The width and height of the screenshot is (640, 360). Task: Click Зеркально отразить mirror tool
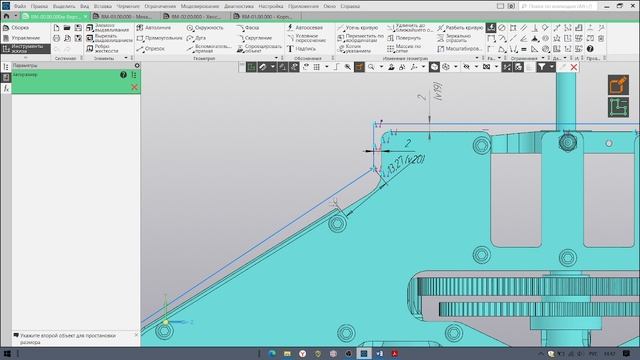coord(453,38)
